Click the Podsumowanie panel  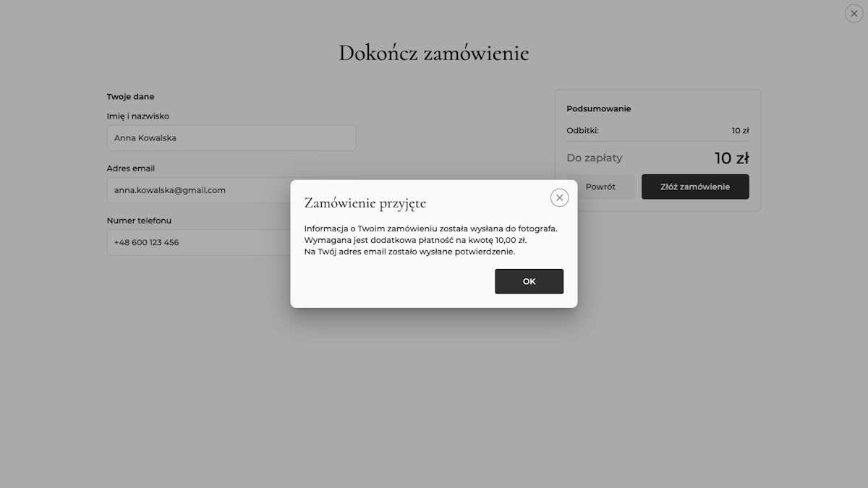[x=599, y=108]
